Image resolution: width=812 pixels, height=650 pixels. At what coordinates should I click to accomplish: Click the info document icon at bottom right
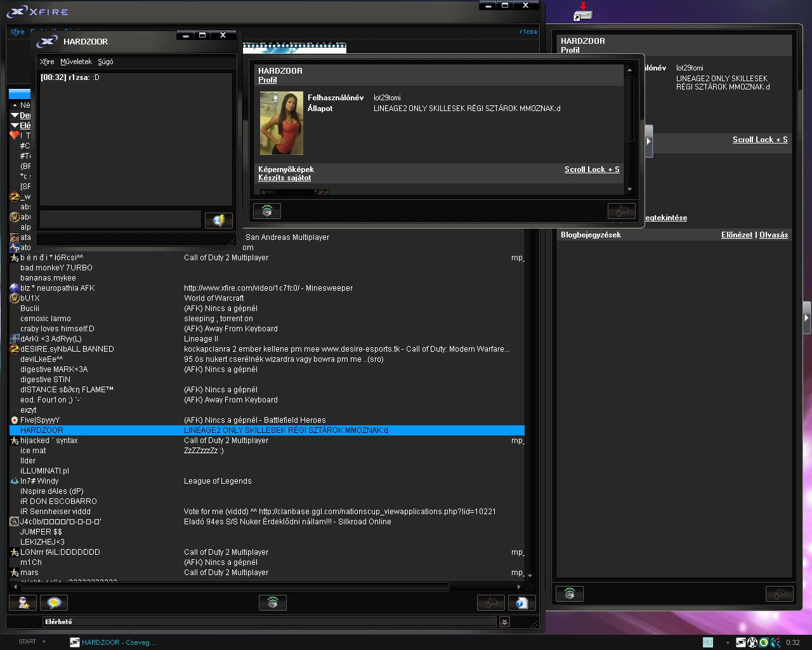click(521, 602)
